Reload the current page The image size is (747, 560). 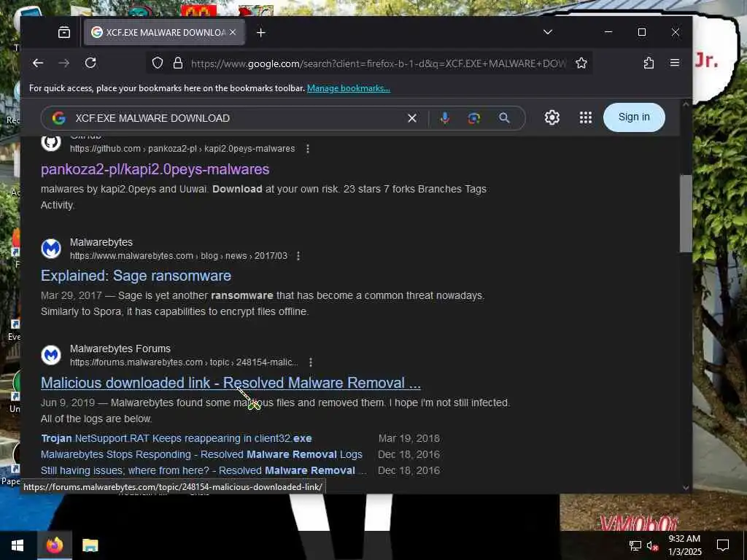click(x=90, y=63)
